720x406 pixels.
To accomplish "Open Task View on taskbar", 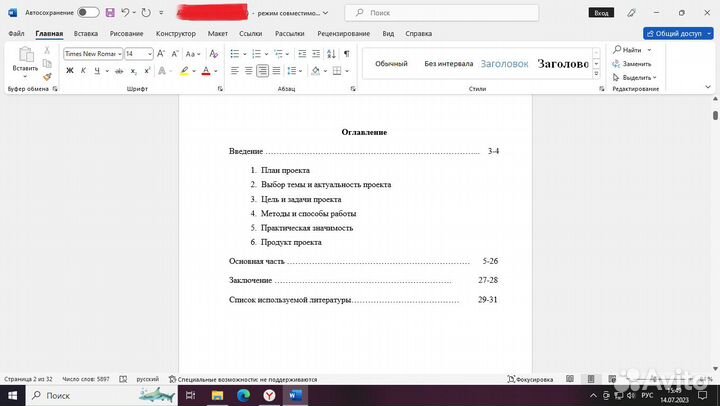I will [191, 395].
